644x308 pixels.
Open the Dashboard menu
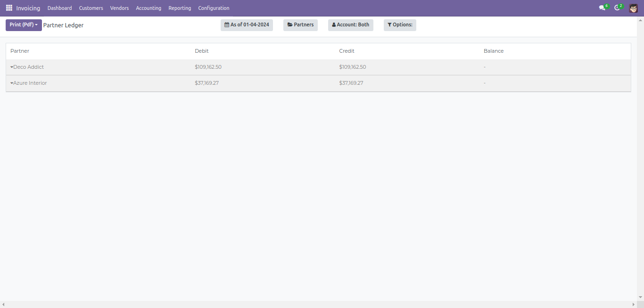pos(59,8)
